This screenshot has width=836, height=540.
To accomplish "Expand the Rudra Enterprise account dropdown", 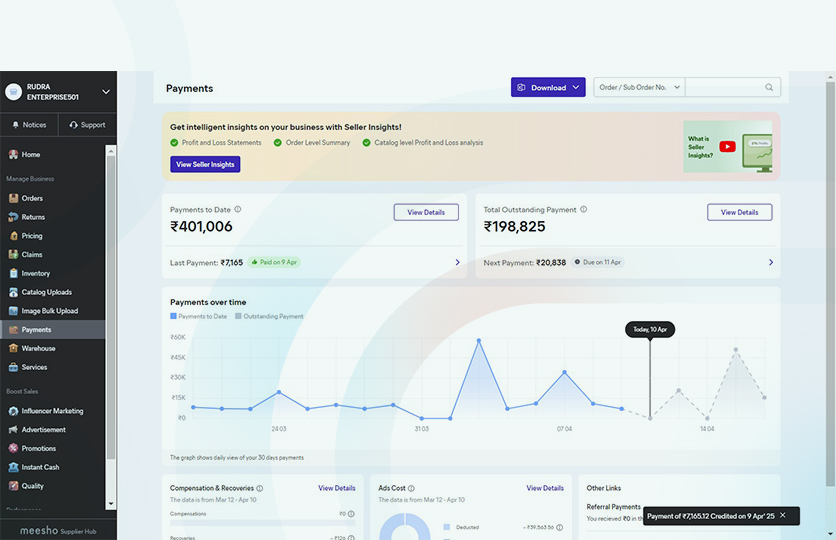I will (106, 92).
